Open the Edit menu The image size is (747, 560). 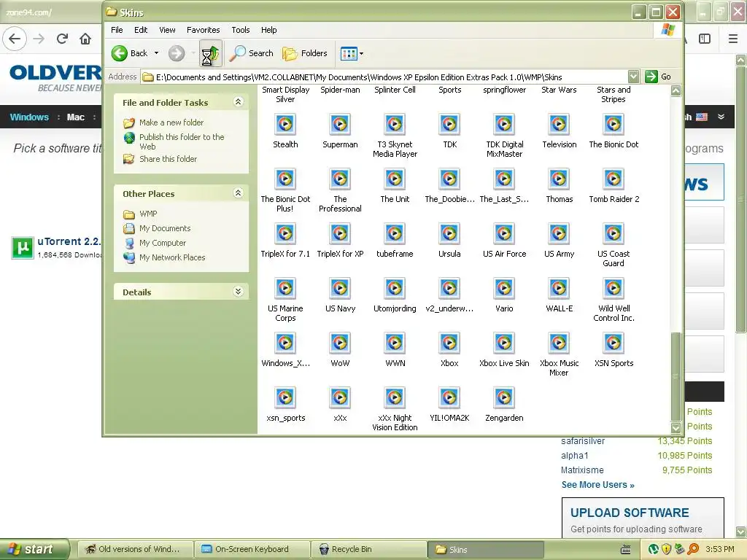coord(141,30)
